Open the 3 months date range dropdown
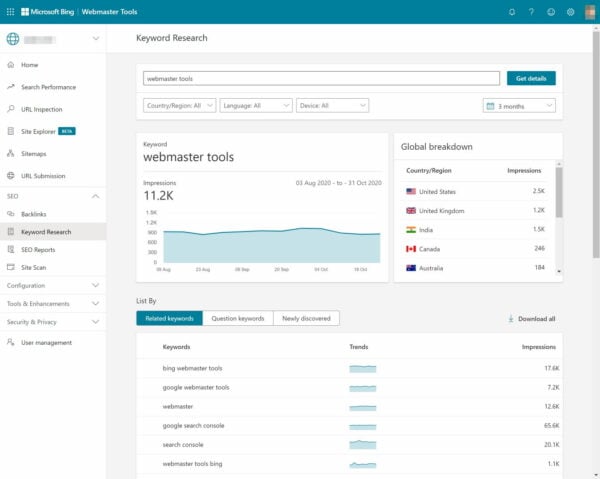 (x=519, y=105)
